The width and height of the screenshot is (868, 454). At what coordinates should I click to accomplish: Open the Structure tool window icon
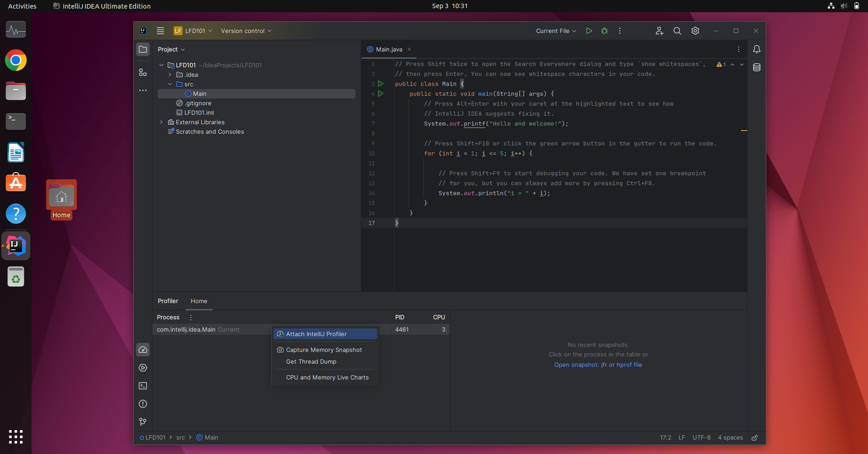(x=143, y=72)
